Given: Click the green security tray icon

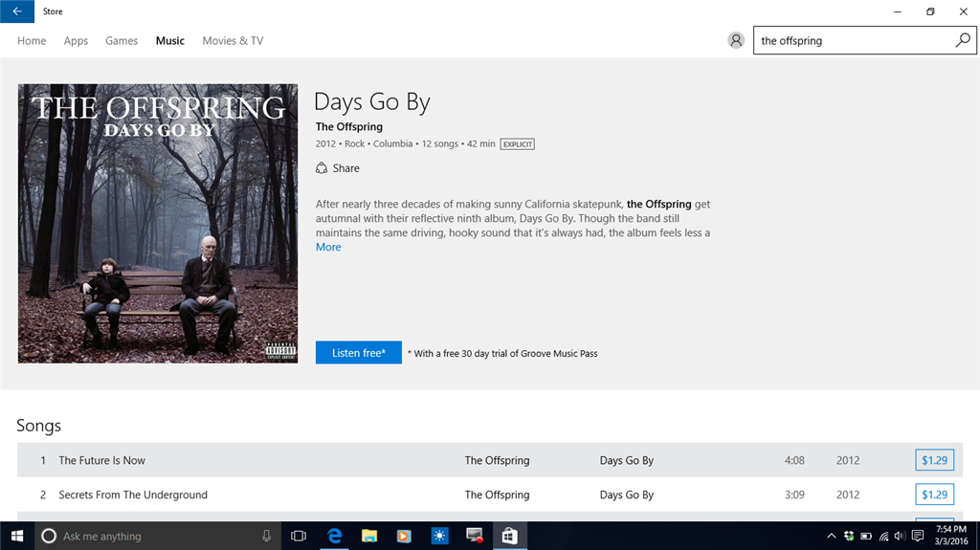Looking at the screenshot, I should [x=849, y=536].
